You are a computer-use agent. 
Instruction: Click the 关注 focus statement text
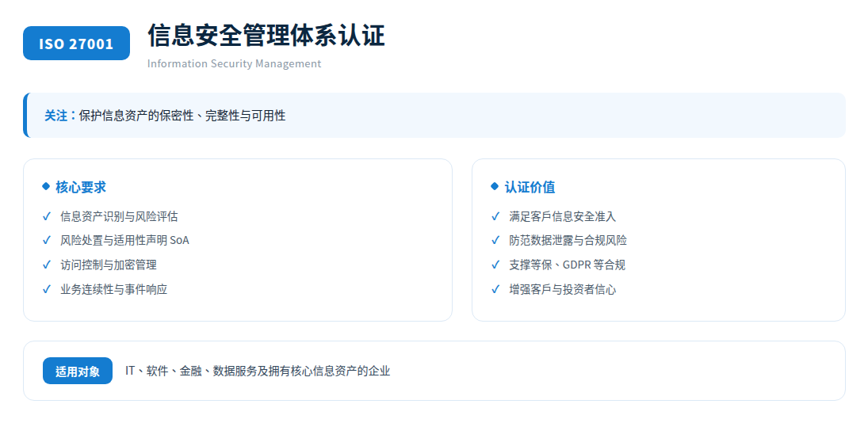click(x=165, y=116)
